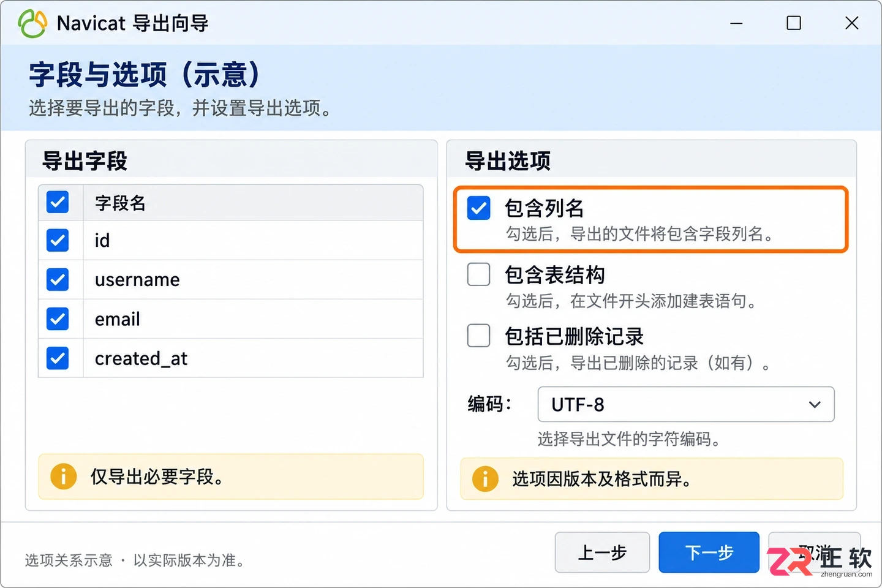Open the 编码 UTF-8 dropdown
The width and height of the screenshot is (882, 588).
pyautogui.click(x=686, y=404)
